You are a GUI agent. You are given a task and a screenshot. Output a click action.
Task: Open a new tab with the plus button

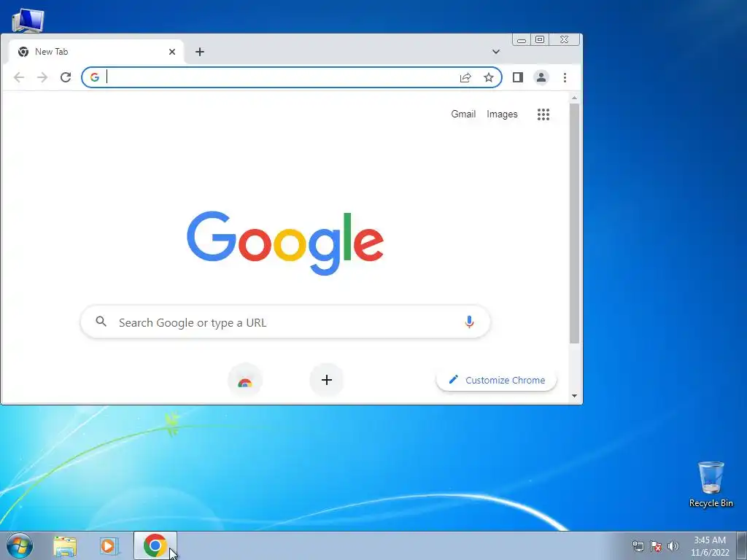(200, 52)
